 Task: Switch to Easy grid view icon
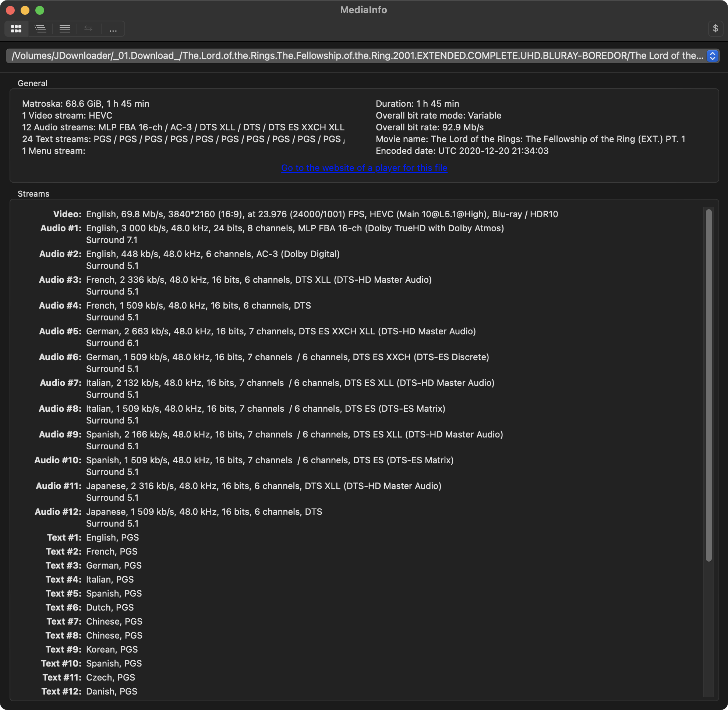click(16, 29)
